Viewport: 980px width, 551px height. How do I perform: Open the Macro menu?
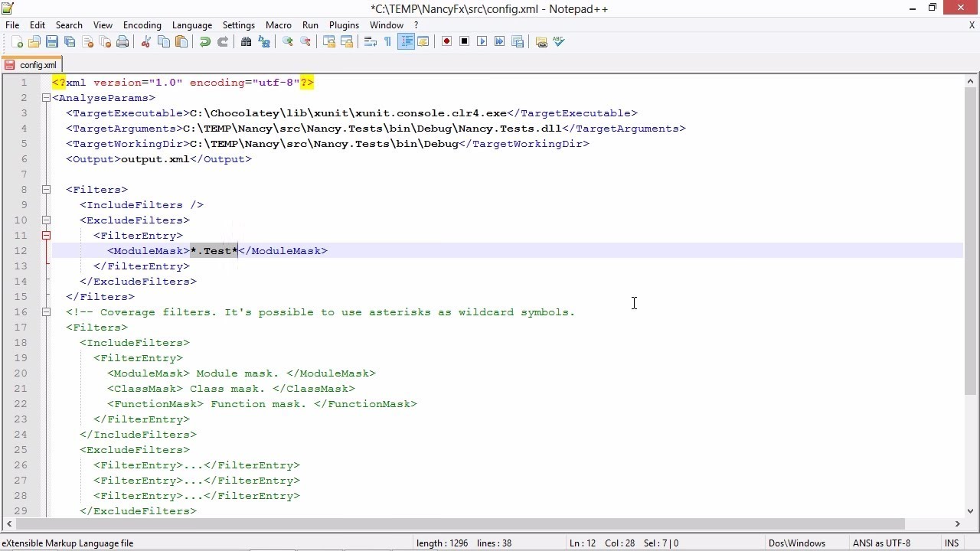coord(279,25)
